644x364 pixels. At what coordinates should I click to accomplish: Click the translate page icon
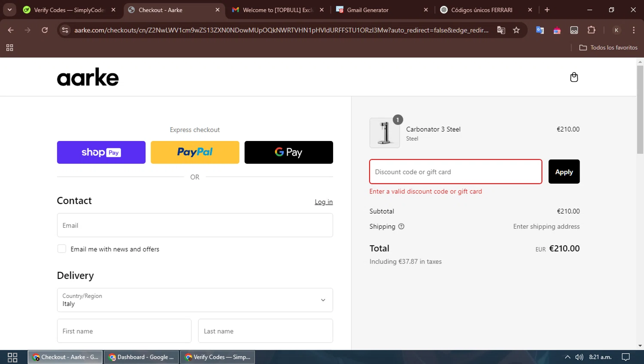501,30
